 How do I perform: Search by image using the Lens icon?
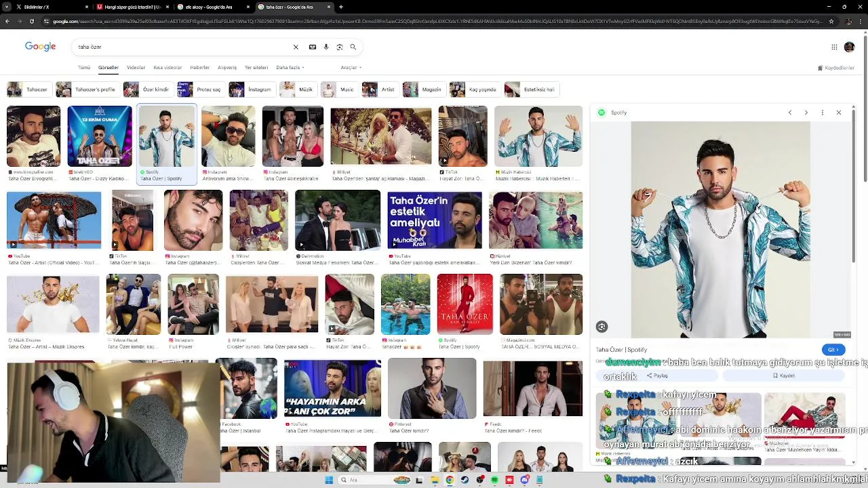[340, 47]
